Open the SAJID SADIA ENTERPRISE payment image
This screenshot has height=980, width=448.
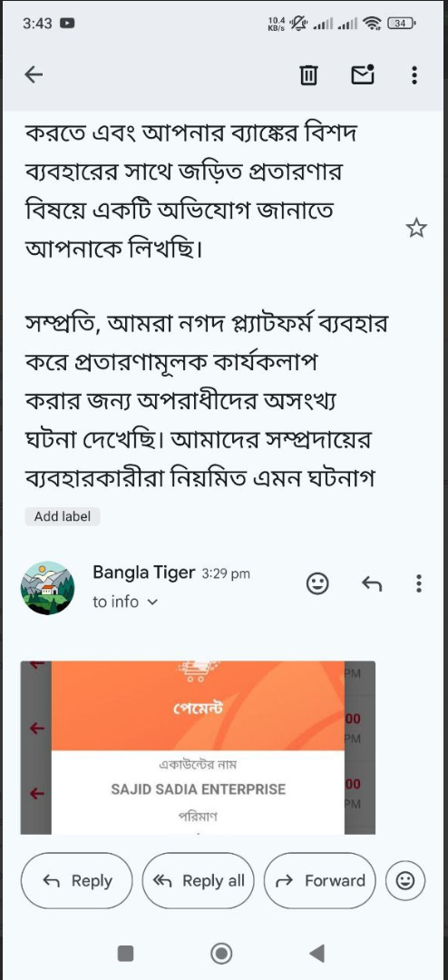(x=198, y=747)
